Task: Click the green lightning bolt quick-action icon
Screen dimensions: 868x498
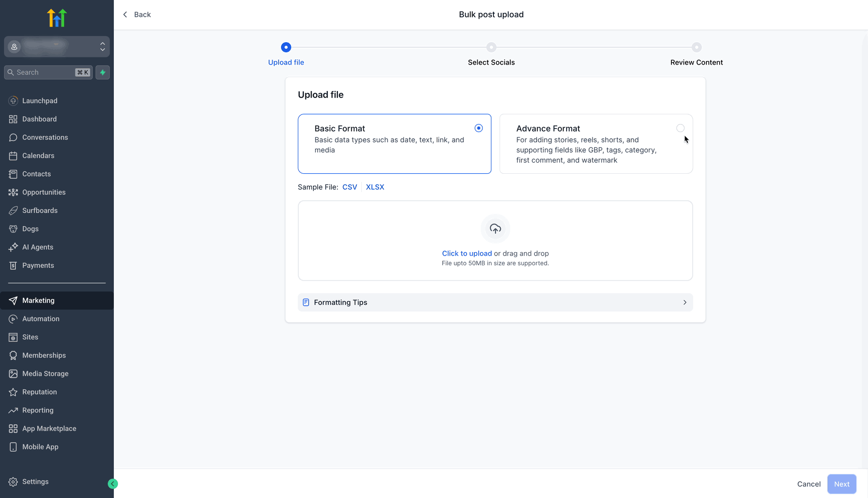Action: [103, 72]
